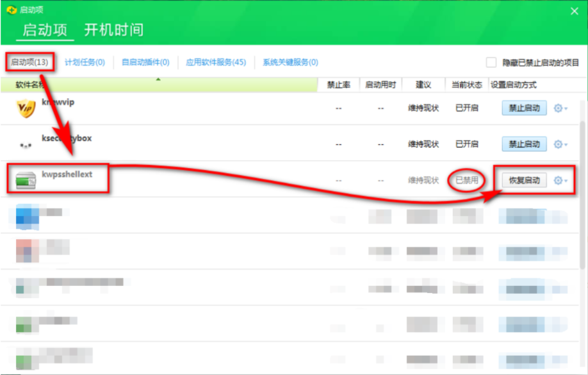The height and width of the screenshot is (375, 588).
Task: Sort by 软件名称 column header
Action: pos(159,85)
